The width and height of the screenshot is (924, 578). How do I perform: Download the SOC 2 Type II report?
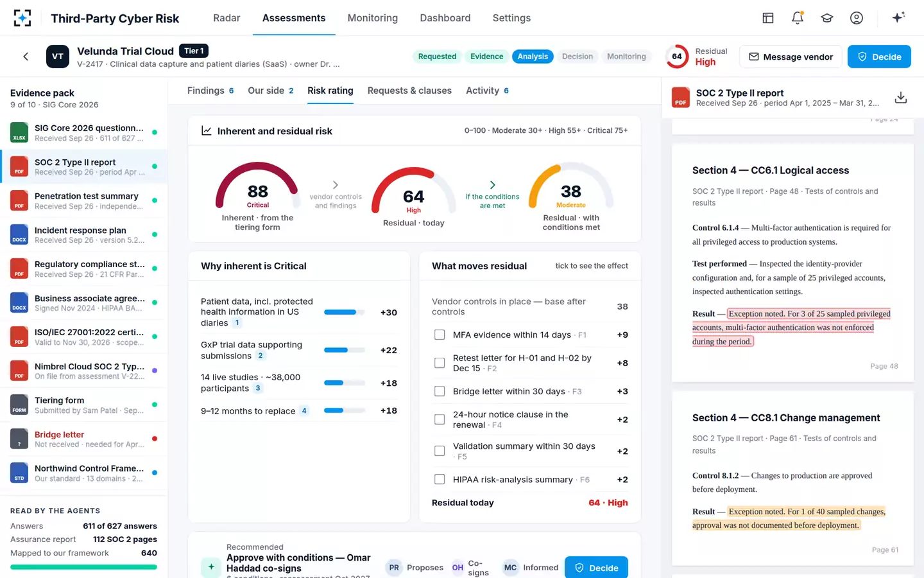pyautogui.click(x=901, y=98)
